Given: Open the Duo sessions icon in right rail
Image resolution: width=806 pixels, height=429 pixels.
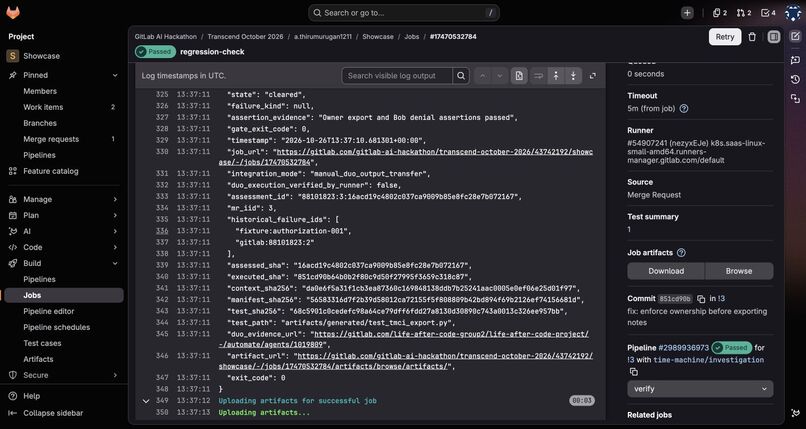Looking at the screenshot, I should [795, 98].
